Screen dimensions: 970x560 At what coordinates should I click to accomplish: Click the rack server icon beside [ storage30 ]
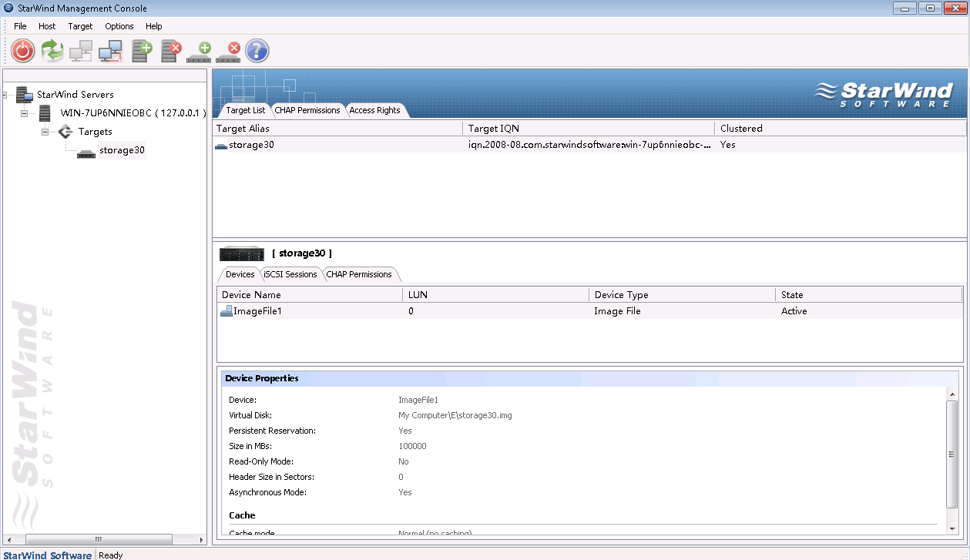(242, 253)
